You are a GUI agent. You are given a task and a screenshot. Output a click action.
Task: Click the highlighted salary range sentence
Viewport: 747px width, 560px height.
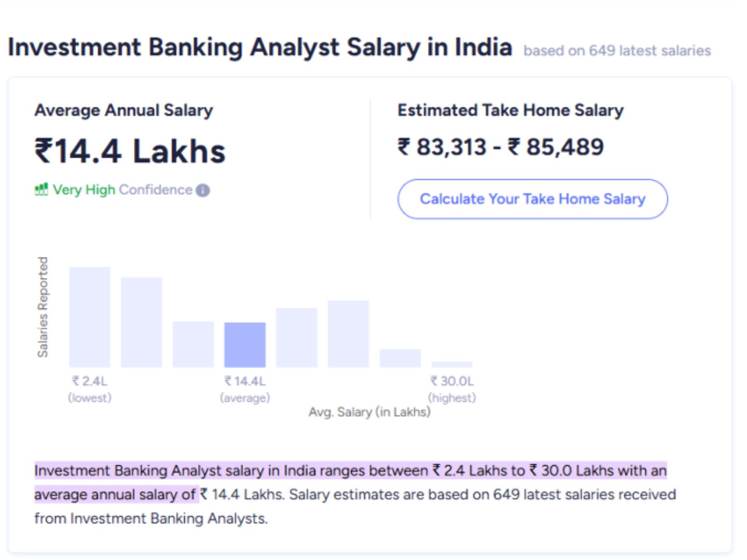[350, 471]
